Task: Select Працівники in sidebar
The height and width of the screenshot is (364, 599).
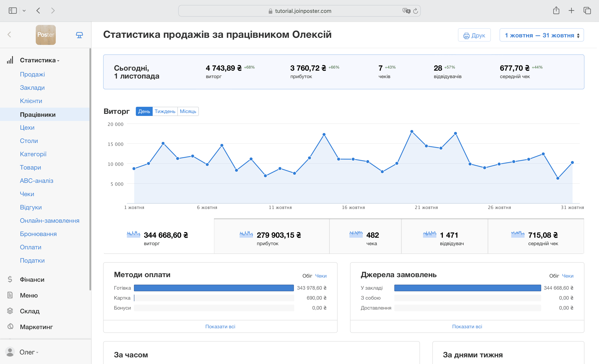Action: coord(45,114)
